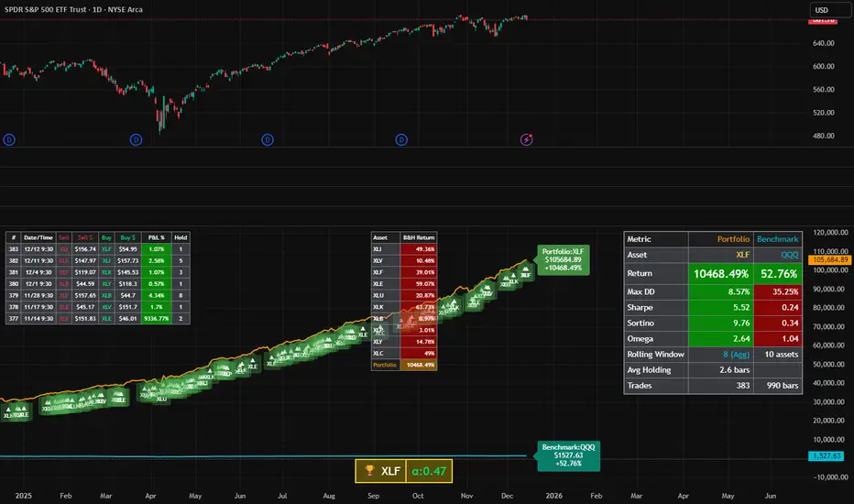This screenshot has width=854, height=504.
Task: Click the XLC row's 49% return cell
Action: (x=418, y=353)
